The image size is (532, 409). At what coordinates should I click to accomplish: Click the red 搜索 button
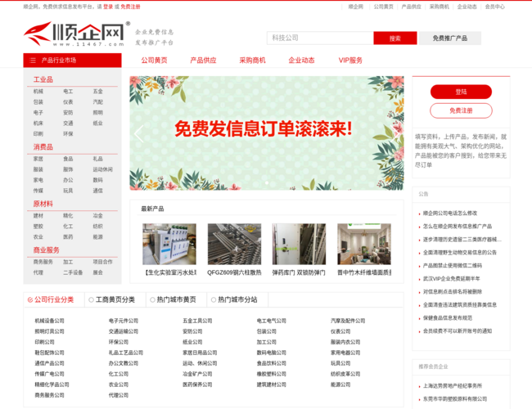[x=395, y=38]
